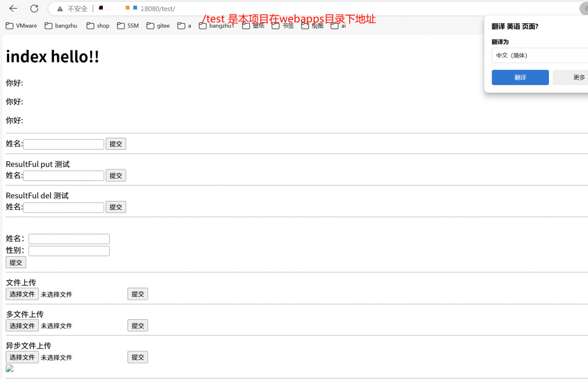This screenshot has width=588, height=379.
Task: Open the SSM bookmark folder
Action: pyautogui.click(x=128, y=25)
